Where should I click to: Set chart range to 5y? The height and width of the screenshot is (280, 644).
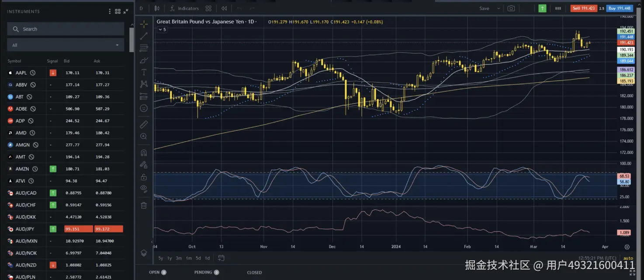click(161, 258)
